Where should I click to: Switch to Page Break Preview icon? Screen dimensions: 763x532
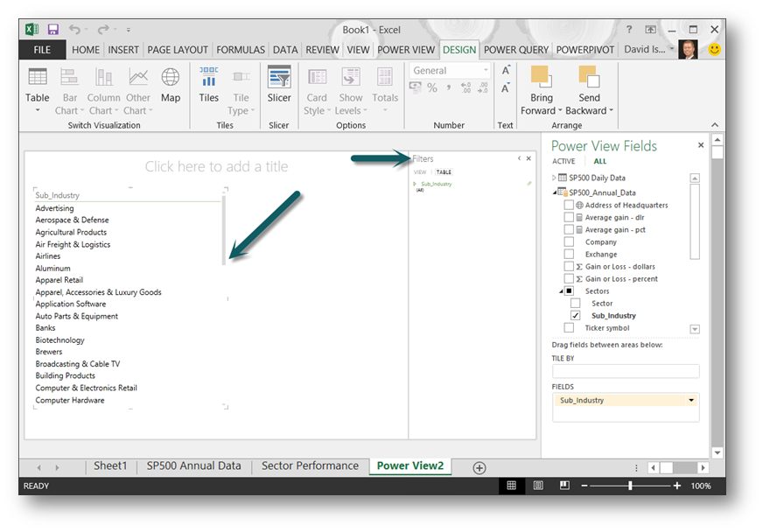point(564,486)
